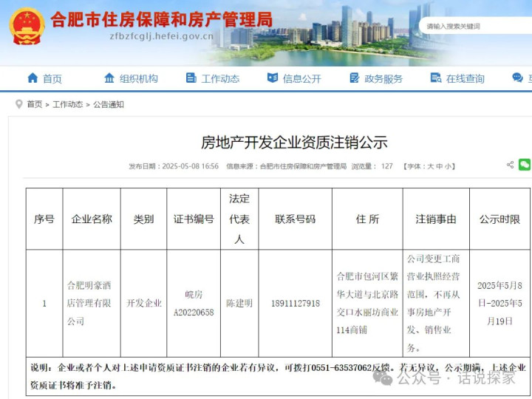Click the site title 合肥市住房保障和房产管理局
This screenshot has height=399, width=532.
click(162, 20)
